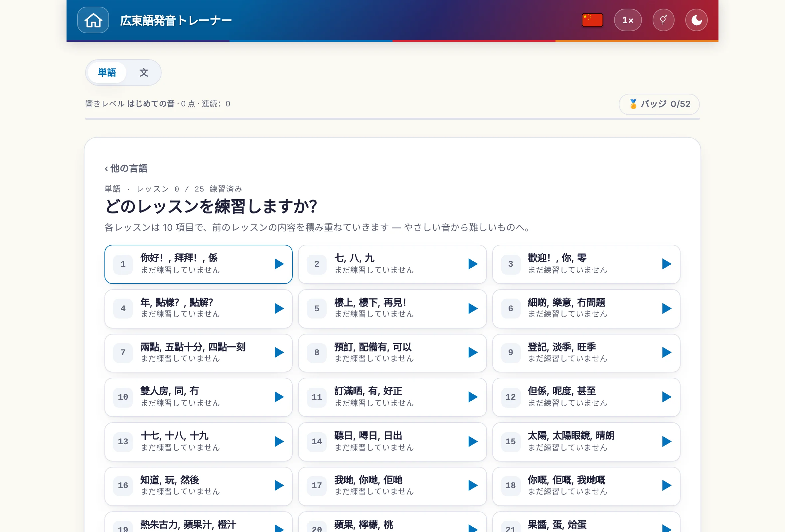
Task: Open the バッジ 0/52 badges panel
Action: point(659,104)
